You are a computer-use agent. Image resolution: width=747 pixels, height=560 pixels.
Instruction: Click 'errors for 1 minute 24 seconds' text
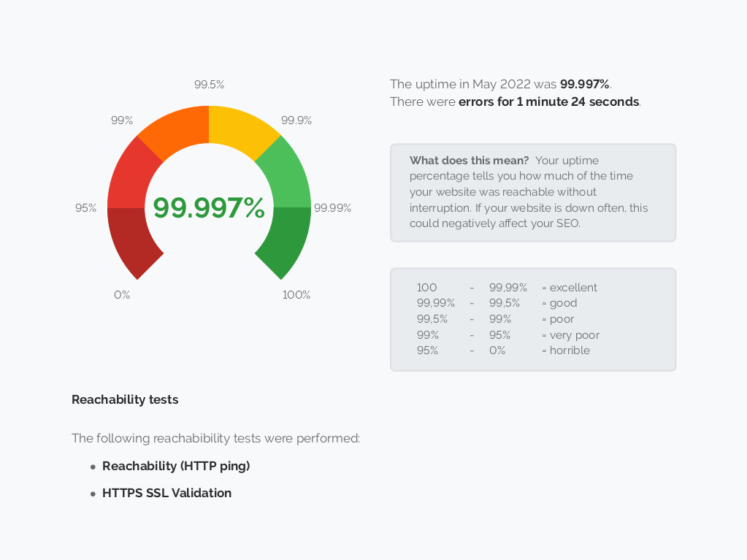(548, 101)
